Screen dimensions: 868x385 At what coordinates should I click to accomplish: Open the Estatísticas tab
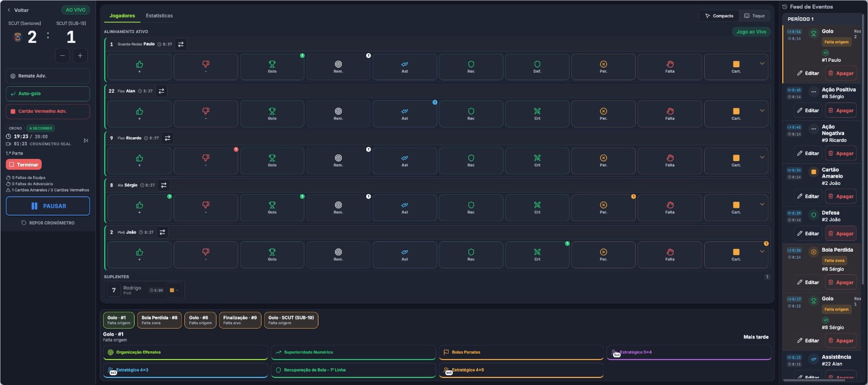(x=159, y=16)
